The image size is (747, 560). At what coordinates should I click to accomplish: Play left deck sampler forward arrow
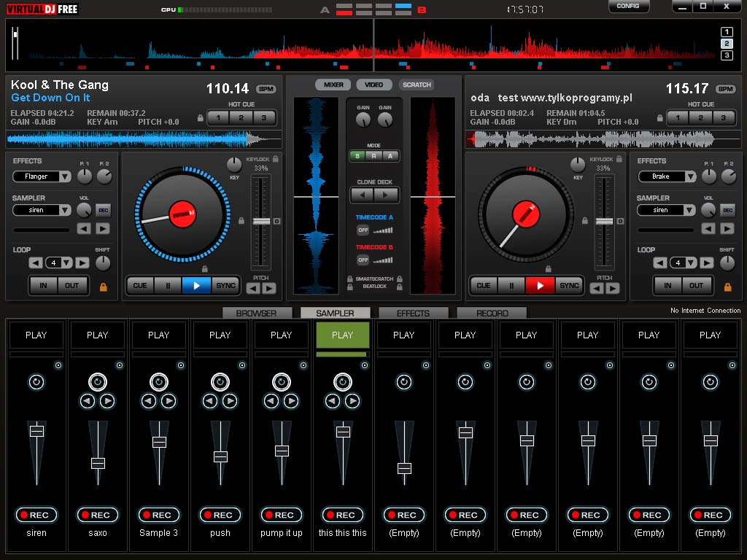(102, 229)
